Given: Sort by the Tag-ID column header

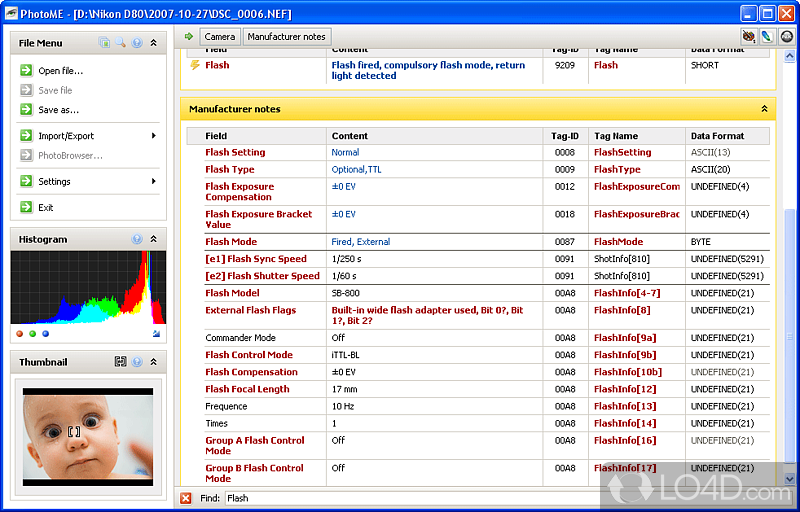Looking at the screenshot, I should coord(565,136).
